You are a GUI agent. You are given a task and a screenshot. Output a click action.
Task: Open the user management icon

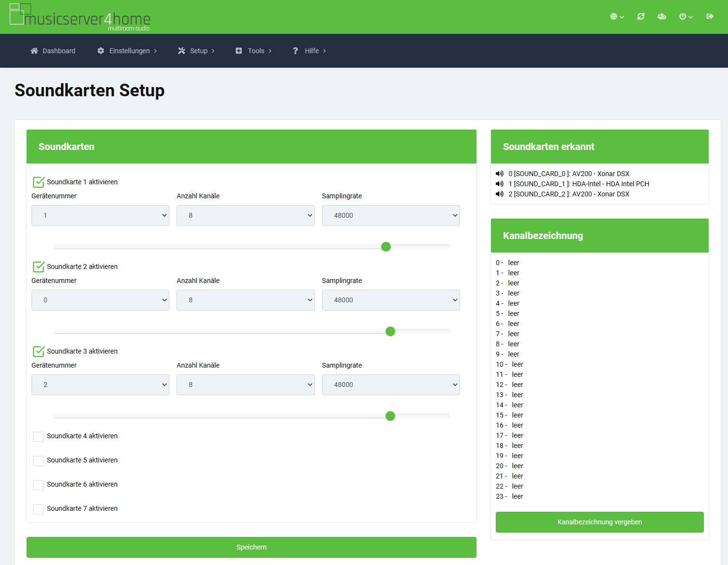[662, 16]
